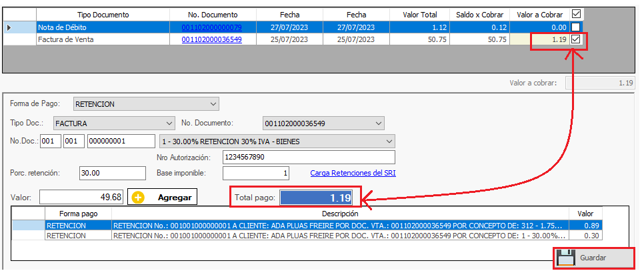Open document link 001102000036549

[211, 40]
